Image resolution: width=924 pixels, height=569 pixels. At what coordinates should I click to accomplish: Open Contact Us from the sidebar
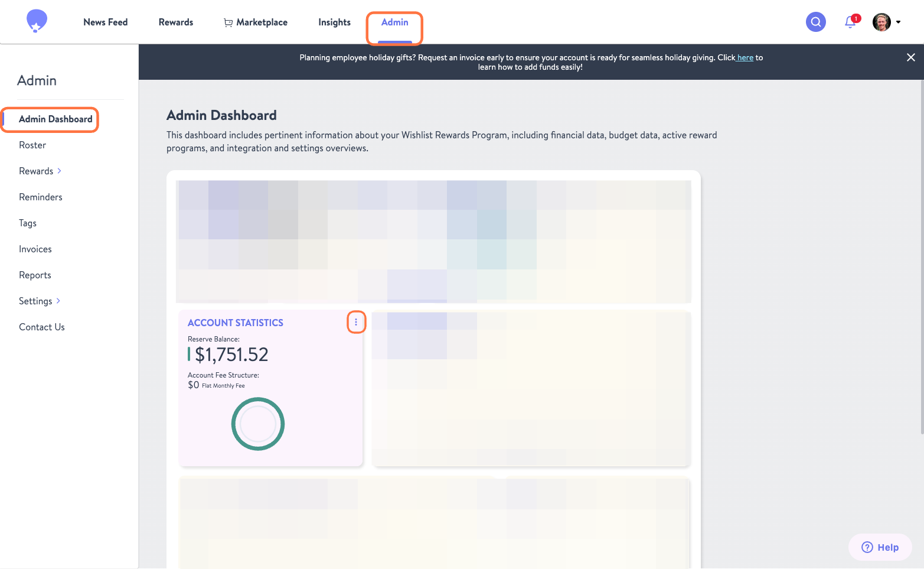coord(41,327)
